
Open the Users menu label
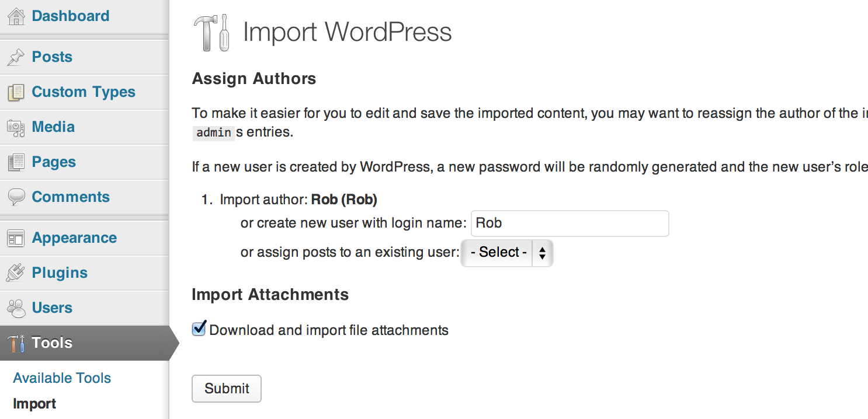pyautogui.click(x=52, y=308)
